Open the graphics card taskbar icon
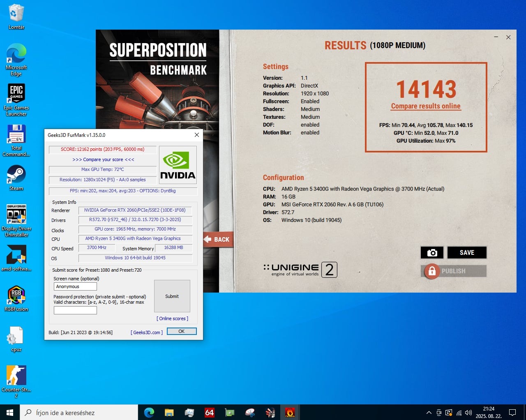 (229, 412)
